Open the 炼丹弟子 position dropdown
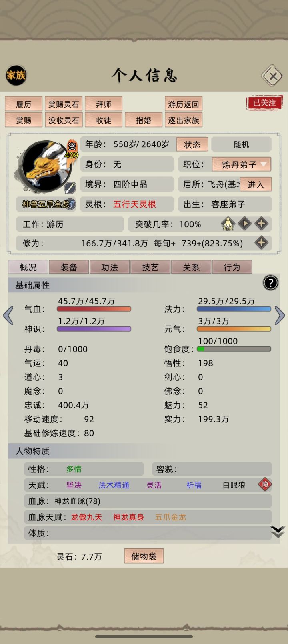This screenshot has width=288, height=644. 241,164
